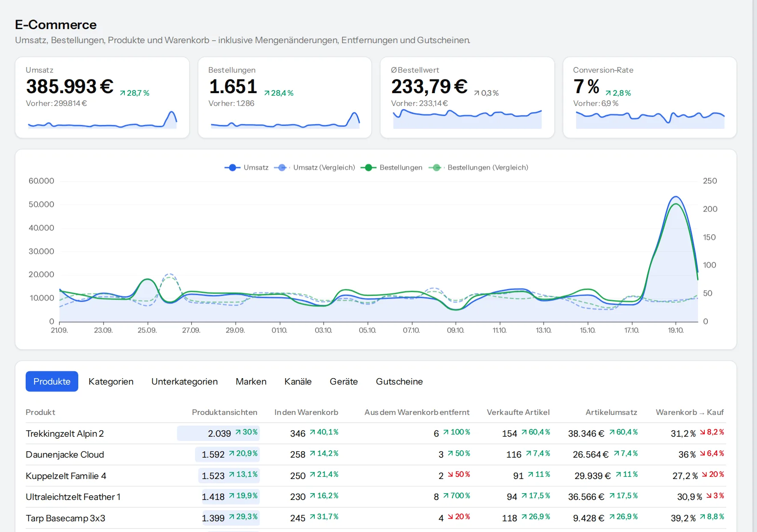Select the Trekkingzelt Alpin 2 row

376,433
